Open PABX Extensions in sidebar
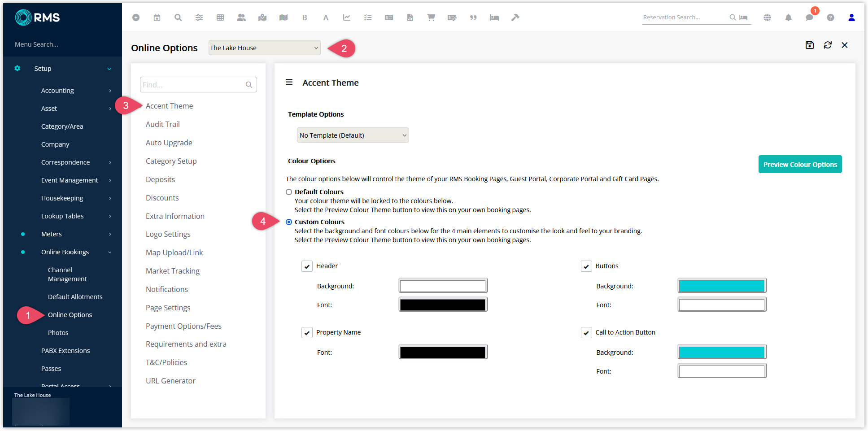Screen dimensions: 868x431 point(65,351)
